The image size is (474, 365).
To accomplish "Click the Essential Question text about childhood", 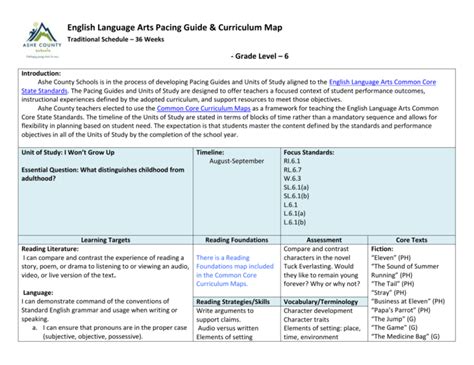I will (103, 174).
